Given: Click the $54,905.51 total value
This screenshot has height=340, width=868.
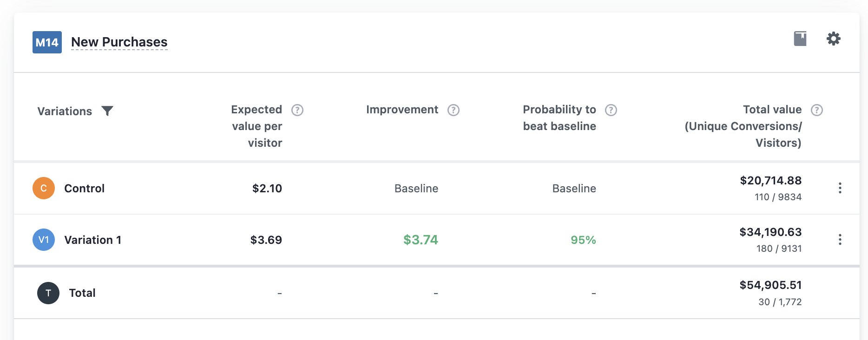Looking at the screenshot, I should (x=771, y=285).
